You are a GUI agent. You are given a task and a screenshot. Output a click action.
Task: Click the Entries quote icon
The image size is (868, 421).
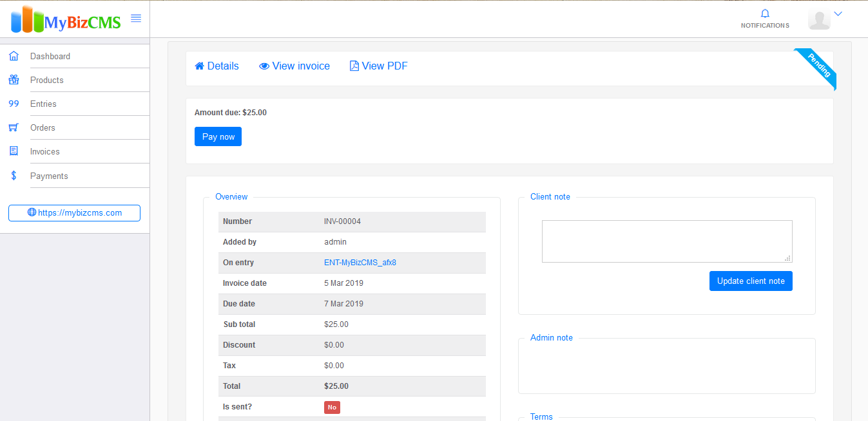14,104
